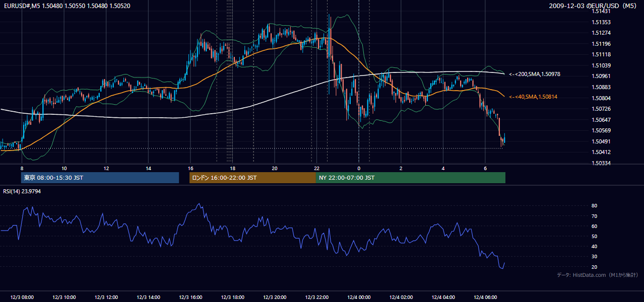
Task: Click the HistData.com data source credit
Action: (x=597, y=275)
